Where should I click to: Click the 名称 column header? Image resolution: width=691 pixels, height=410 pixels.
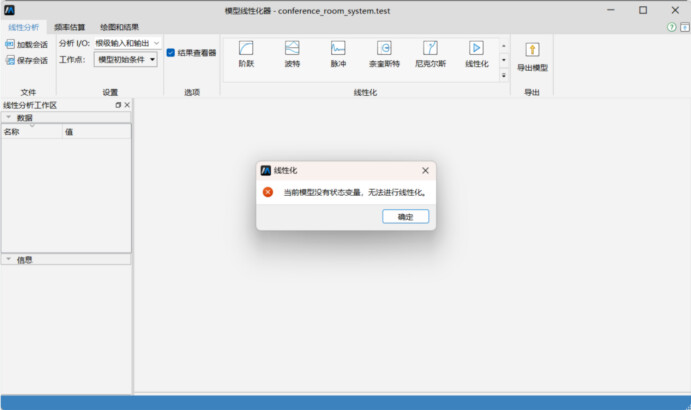pos(32,132)
